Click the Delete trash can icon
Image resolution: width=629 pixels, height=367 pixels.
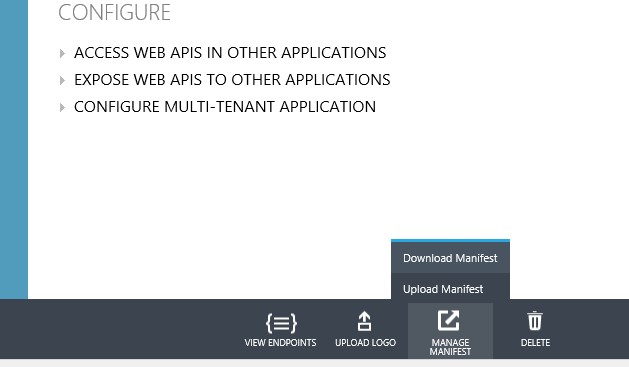pos(535,321)
